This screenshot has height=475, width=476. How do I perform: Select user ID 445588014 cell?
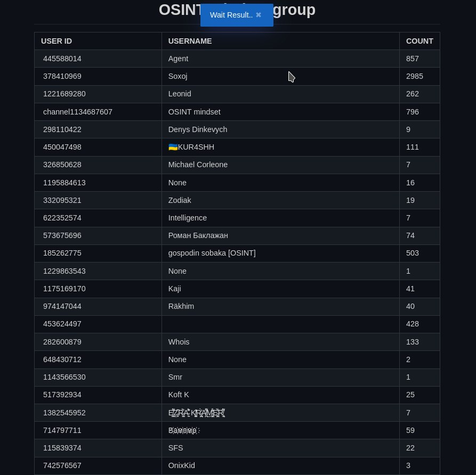click(x=62, y=59)
